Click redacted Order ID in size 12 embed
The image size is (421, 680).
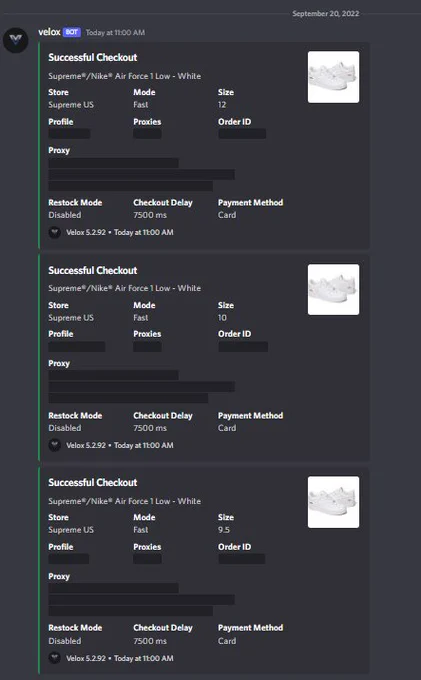pos(242,134)
